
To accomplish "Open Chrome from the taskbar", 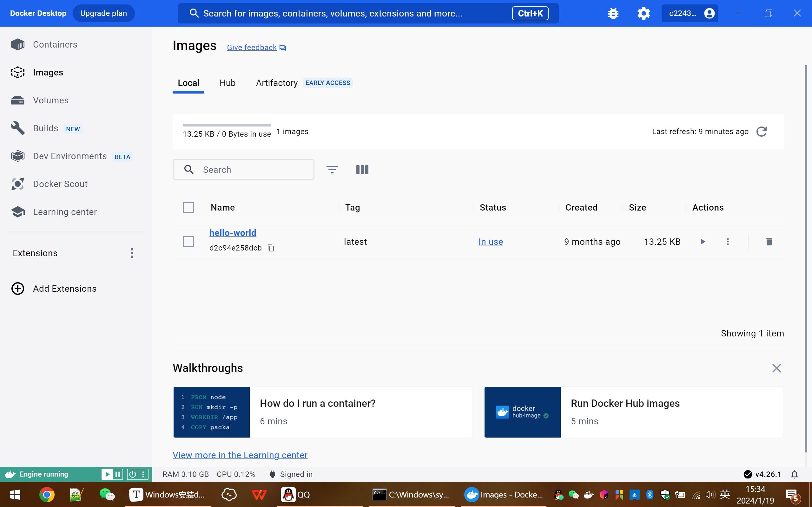I will (x=47, y=495).
